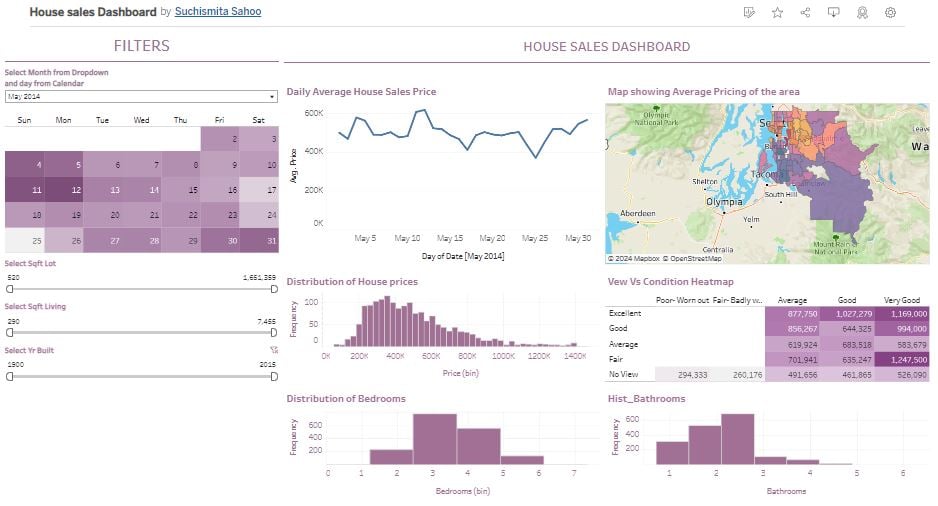
Task: Click day 25 cell in the calendar
Action: pyautogui.click(x=24, y=240)
